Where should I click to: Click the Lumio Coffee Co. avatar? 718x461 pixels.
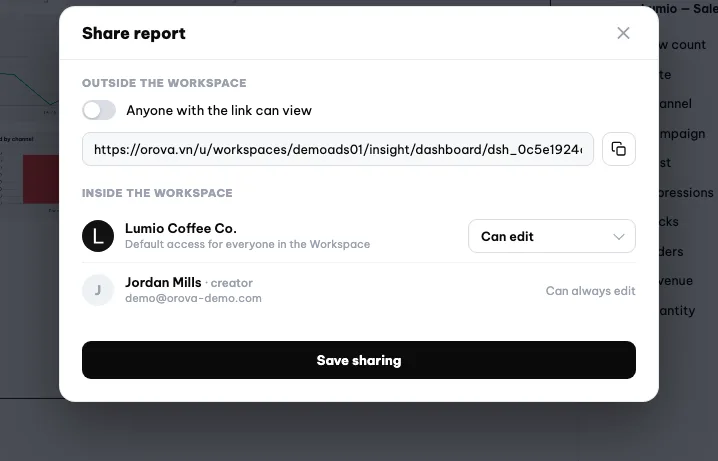(98, 236)
